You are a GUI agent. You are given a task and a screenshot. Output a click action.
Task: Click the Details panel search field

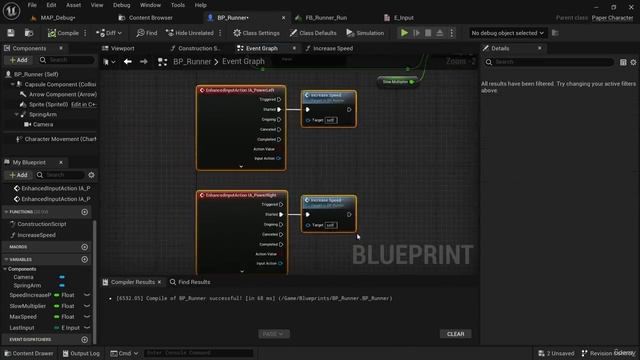point(549,62)
